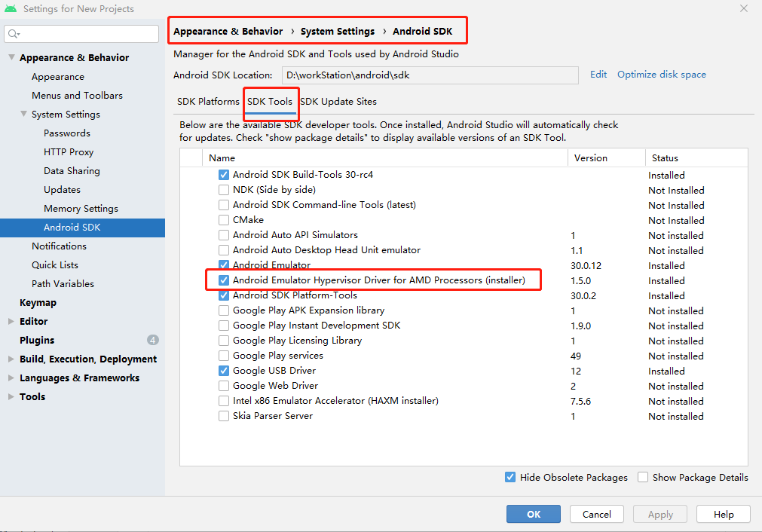Focus the settings search field

point(81,33)
